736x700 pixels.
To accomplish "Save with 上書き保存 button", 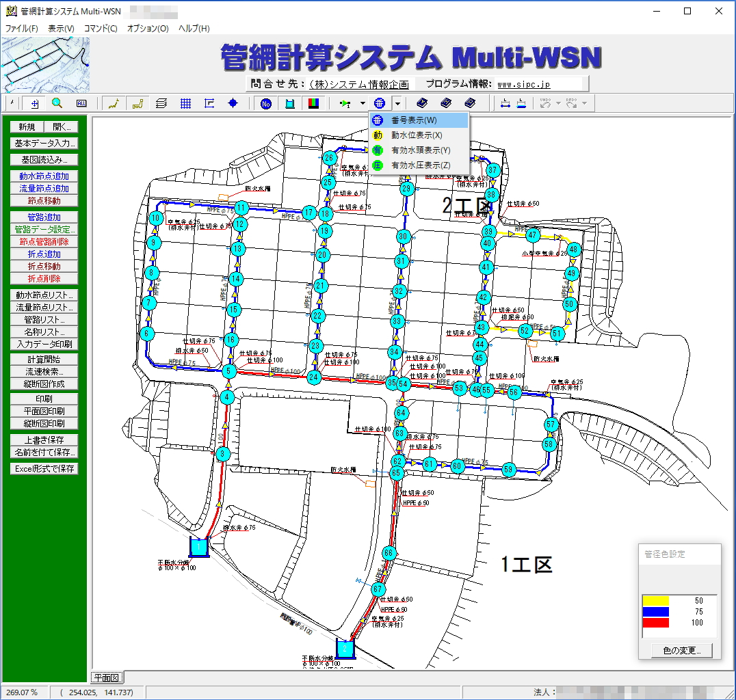I will click(x=44, y=440).
